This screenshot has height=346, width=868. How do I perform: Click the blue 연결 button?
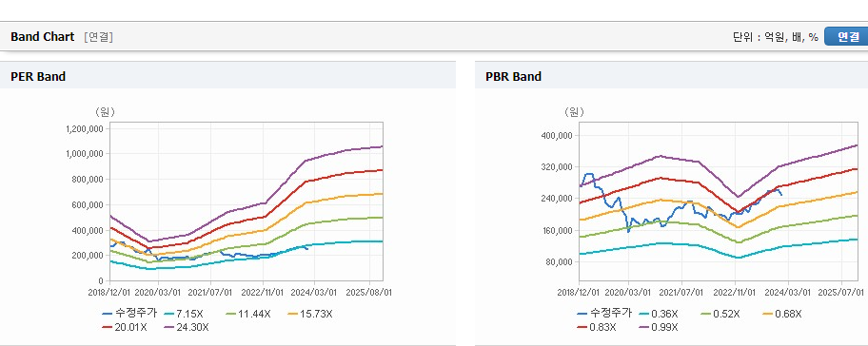coord(846,37)
